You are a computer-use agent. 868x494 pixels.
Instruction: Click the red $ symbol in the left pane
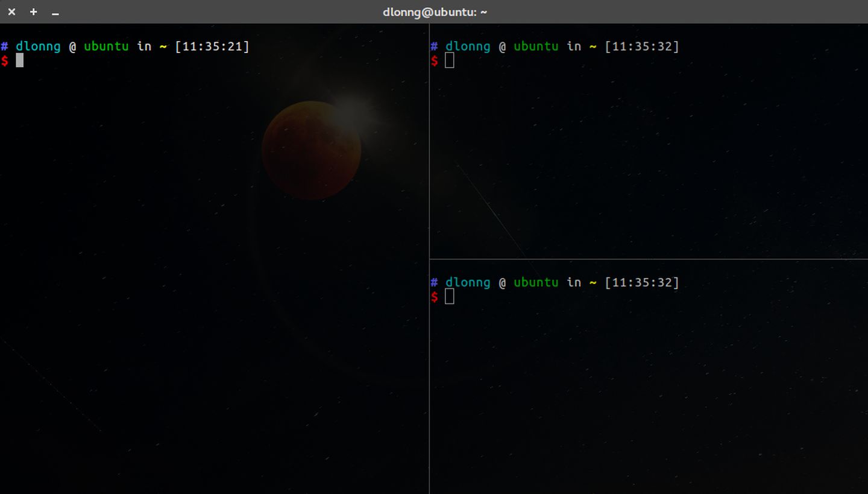tap(5, 60)
